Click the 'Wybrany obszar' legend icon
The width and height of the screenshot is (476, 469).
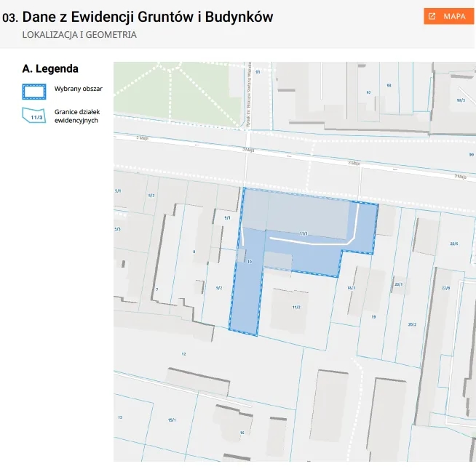(x=34, y=90)
